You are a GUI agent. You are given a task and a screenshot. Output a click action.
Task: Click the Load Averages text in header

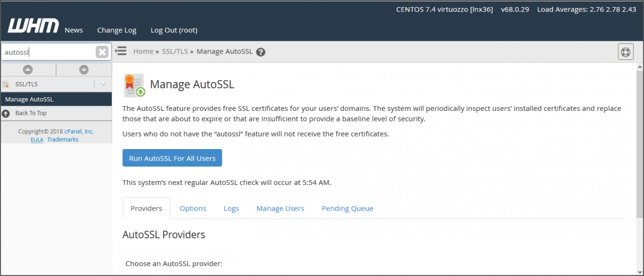click(x=587, y=9)
